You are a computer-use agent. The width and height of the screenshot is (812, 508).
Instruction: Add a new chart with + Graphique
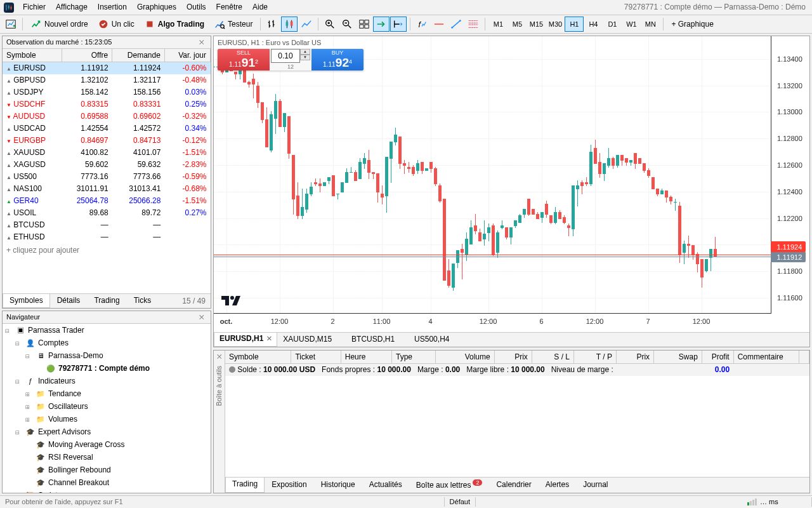coord(693,24)
